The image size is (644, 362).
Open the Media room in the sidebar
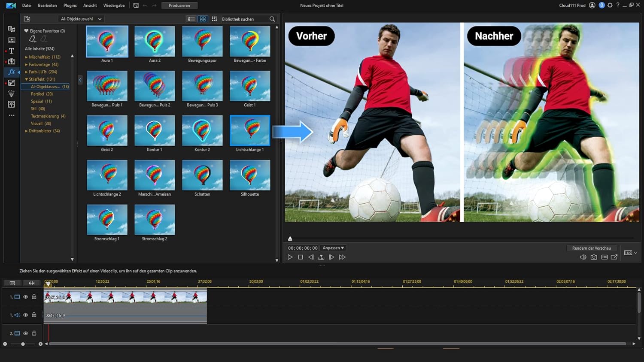pos(12,29)
